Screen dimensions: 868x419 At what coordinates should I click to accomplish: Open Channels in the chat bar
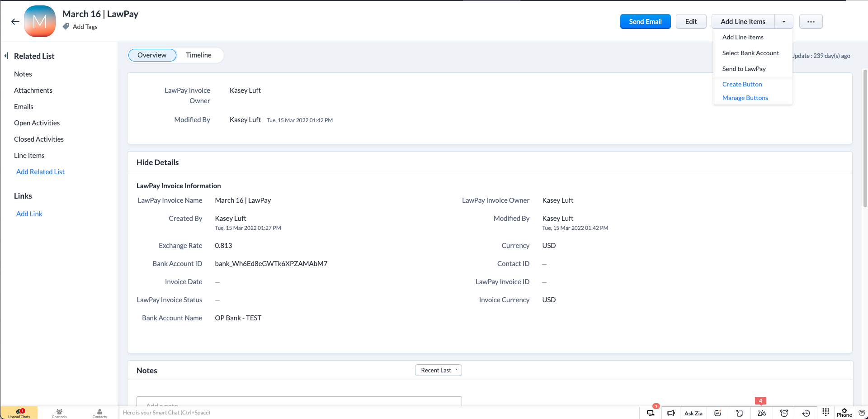(59, 413)
